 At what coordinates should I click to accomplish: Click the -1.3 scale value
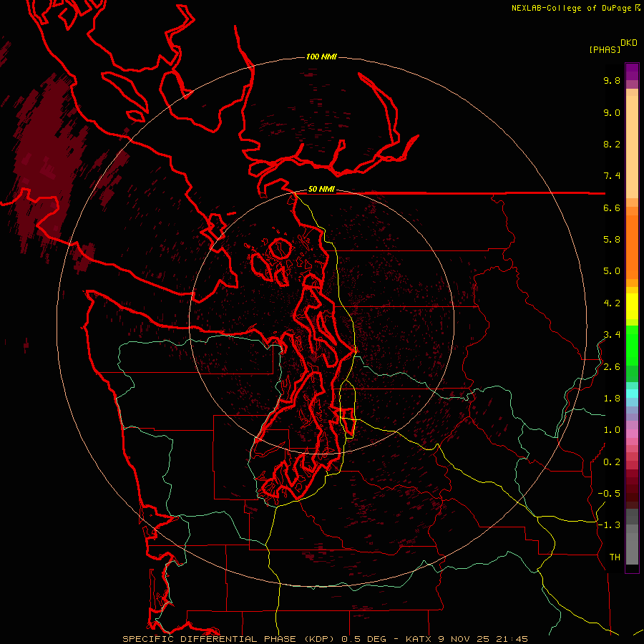pos(609,525)
